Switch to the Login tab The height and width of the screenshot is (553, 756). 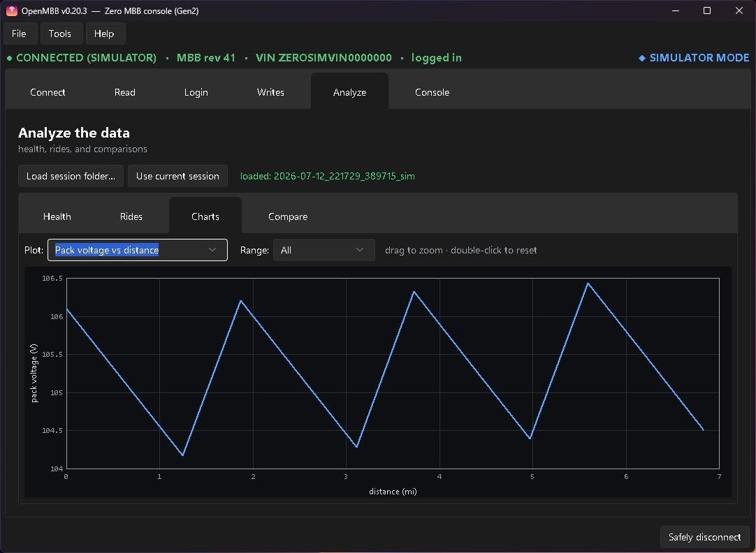coord(196,92)
